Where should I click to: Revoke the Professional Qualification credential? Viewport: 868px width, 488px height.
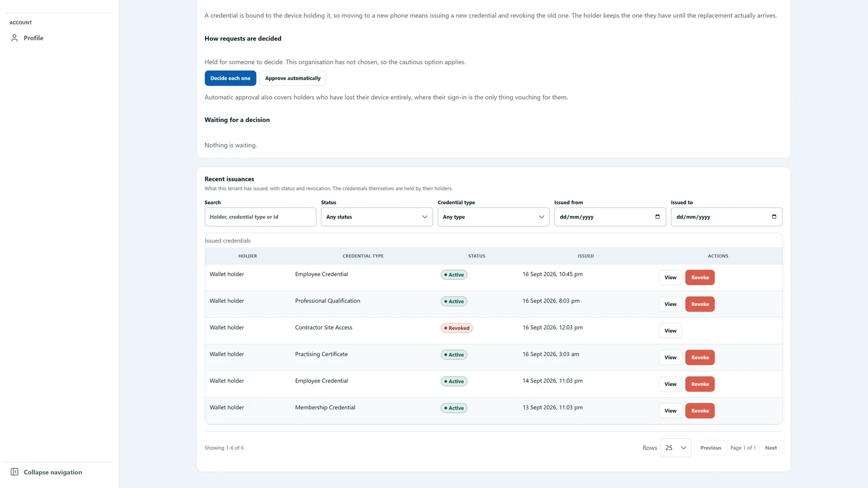pos(700,304)
